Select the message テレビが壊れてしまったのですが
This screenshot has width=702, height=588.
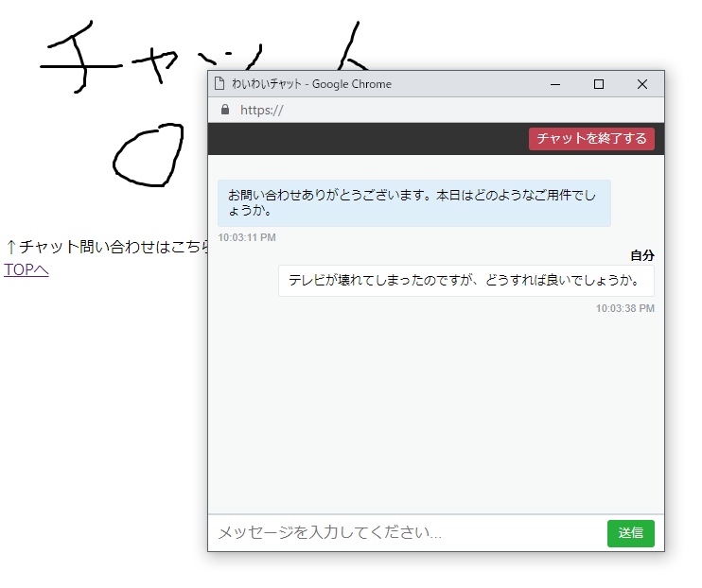(x=466, y=281)
